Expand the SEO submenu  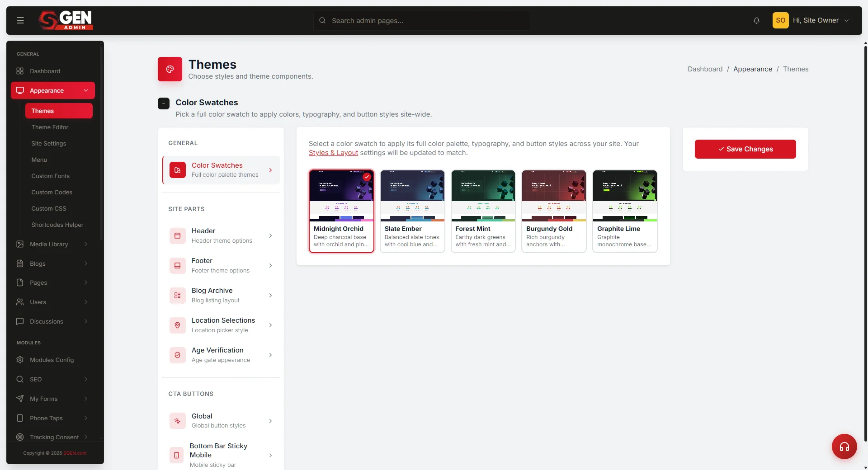[86, 379]
